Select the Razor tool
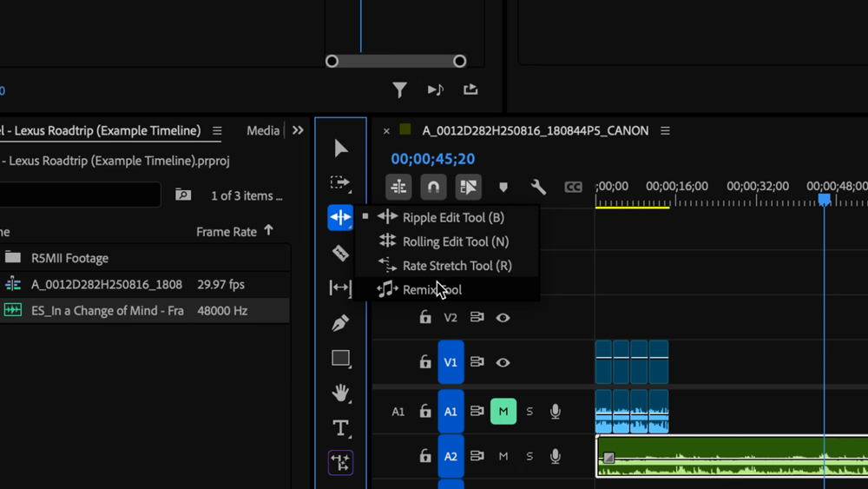The image size is (868, 489). point(340,253)
